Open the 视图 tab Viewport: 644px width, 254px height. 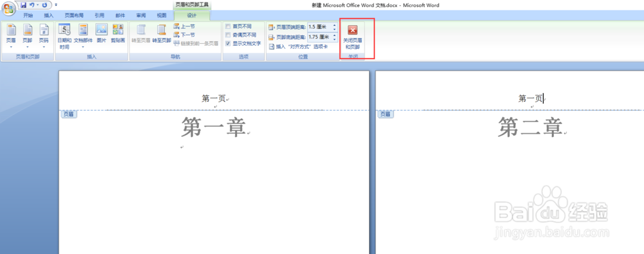(162, 15)
